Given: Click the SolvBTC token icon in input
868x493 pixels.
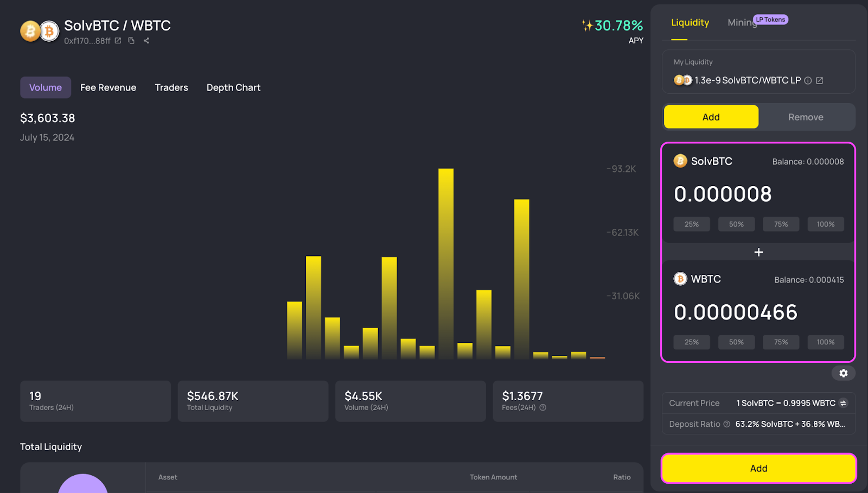Looking at the screenshot, I should click(680, 161).
